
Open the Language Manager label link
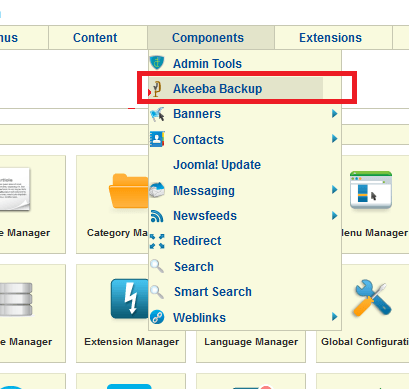point(251,342)
